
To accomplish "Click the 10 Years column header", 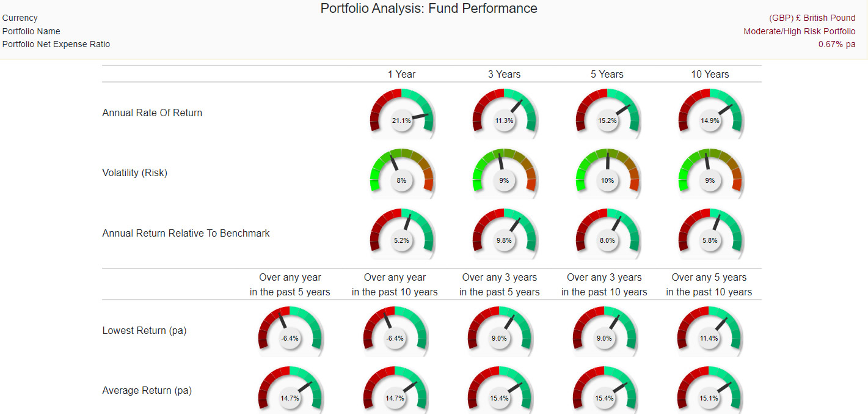I will coord(710,74).
